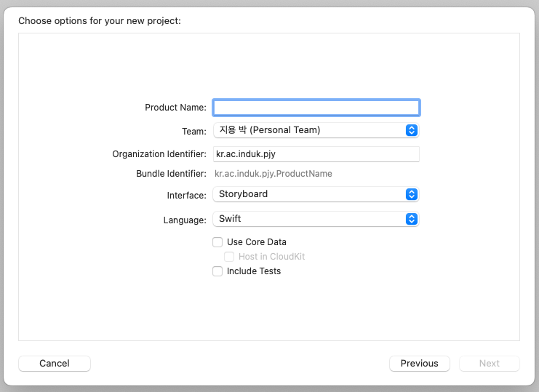539x392 pixels.
Task: Click the "Product Name:" label
Action: [175, 108]
